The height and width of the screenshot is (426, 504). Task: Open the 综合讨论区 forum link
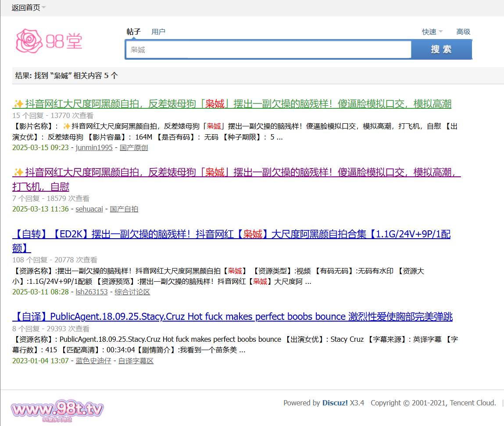[x=132, y=292]
